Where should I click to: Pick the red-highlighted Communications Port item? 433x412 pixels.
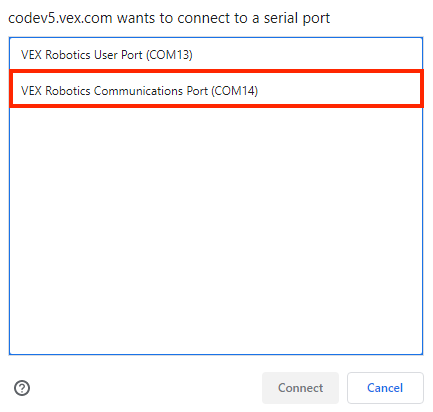tap(216, 90)
